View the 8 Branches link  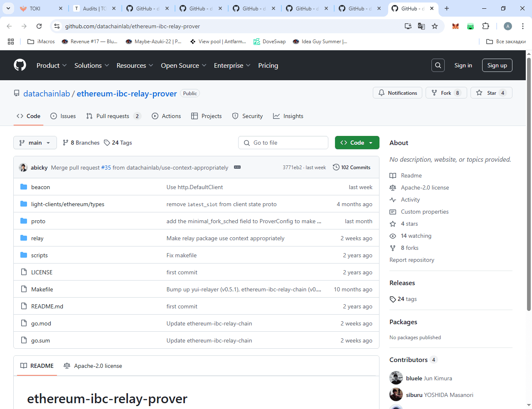(81, 143)
